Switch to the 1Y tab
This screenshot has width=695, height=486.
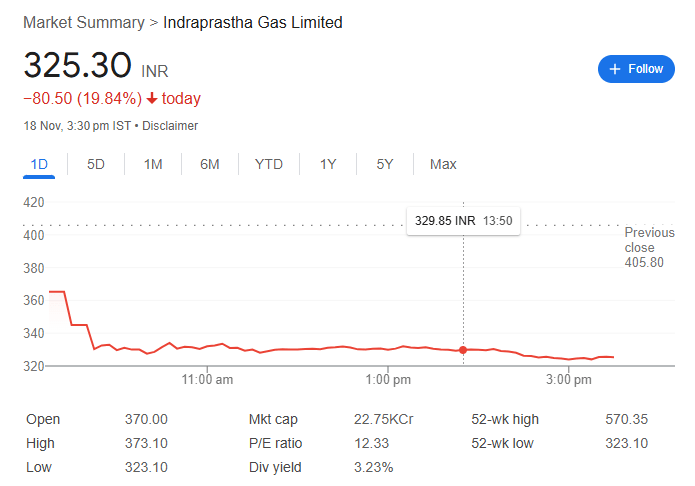pyautogui.click(x=328, y=164)
